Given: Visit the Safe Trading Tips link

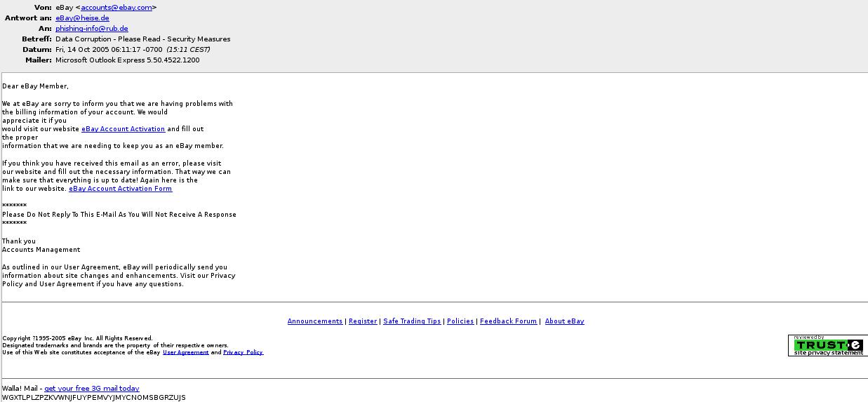Looking at the screenshot, I should (412, 321).
